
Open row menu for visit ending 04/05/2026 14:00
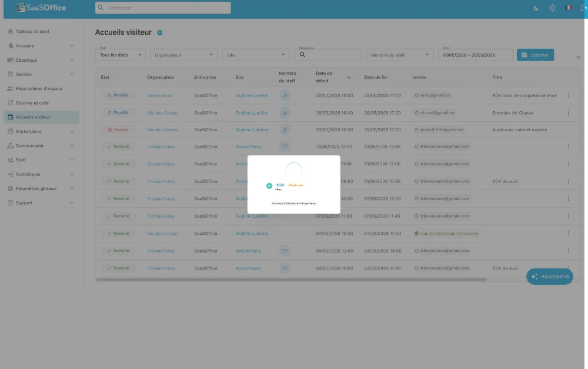tap(568, 251)
